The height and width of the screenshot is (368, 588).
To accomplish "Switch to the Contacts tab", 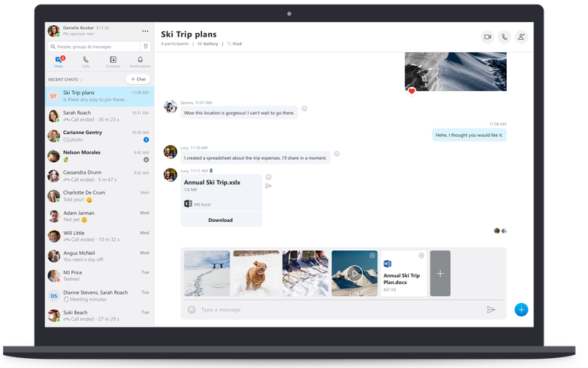I will pos(113,61).
